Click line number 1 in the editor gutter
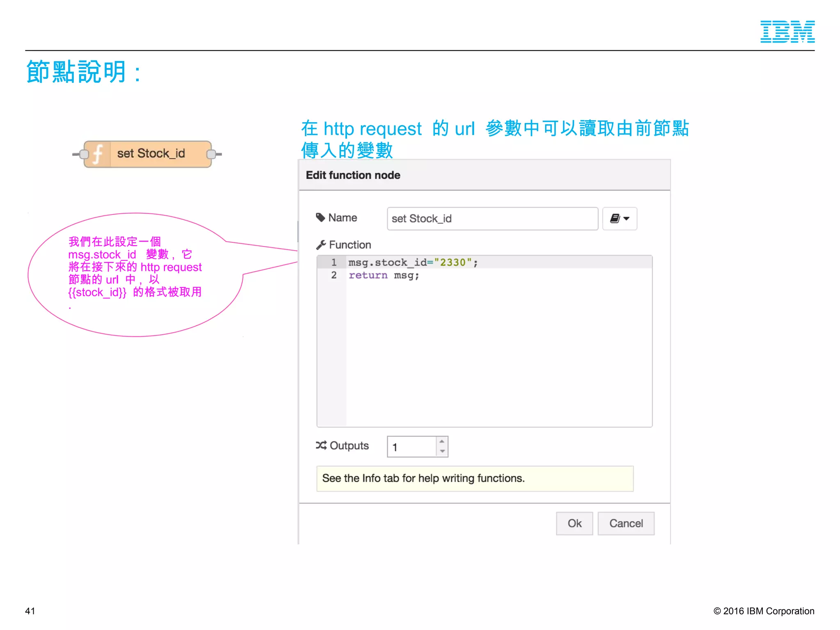The height and width of the screenshot is (630, 840). (x=334, y=262)
